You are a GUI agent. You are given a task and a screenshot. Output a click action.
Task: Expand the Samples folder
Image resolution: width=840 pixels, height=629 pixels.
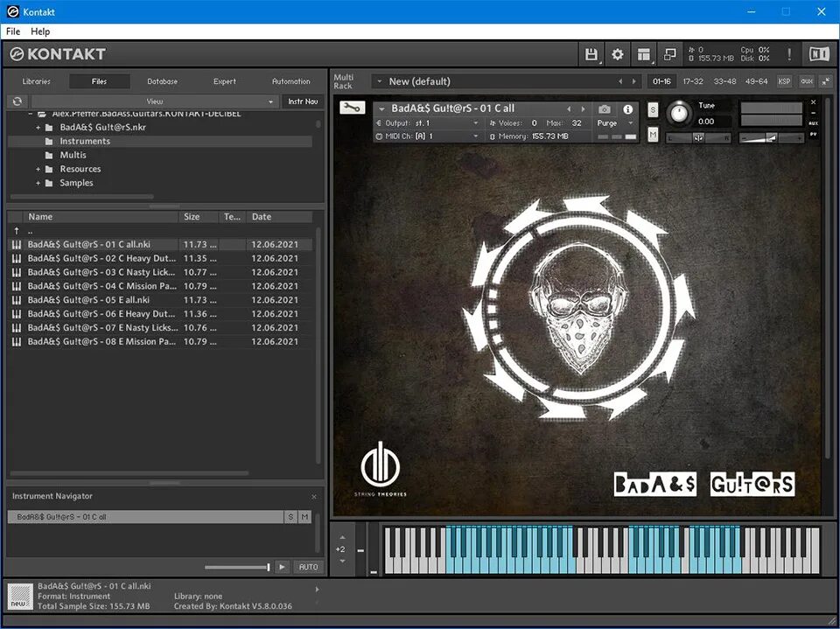point(38,183)
